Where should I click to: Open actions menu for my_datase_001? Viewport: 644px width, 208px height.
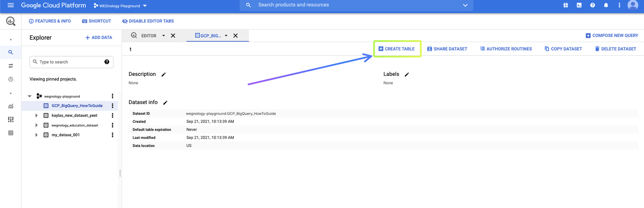pos(112,135)
